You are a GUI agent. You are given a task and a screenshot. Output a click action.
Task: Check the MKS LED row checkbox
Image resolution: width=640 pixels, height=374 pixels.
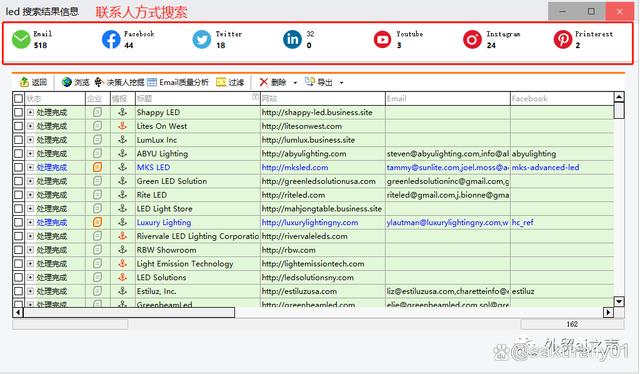pyautogui.click(x=18, y=167)
